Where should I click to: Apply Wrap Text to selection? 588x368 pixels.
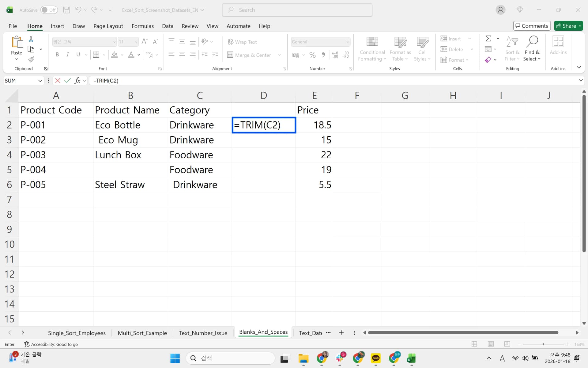pos(242,42)
